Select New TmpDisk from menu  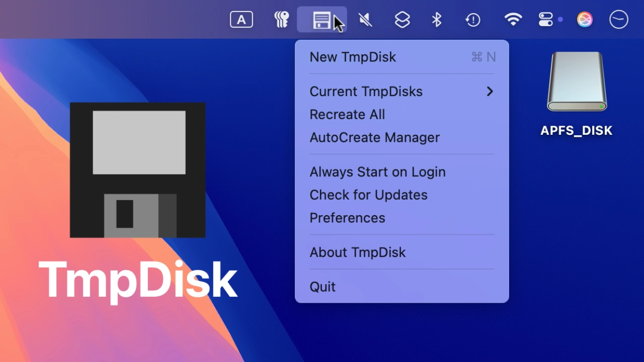[353, 57]
